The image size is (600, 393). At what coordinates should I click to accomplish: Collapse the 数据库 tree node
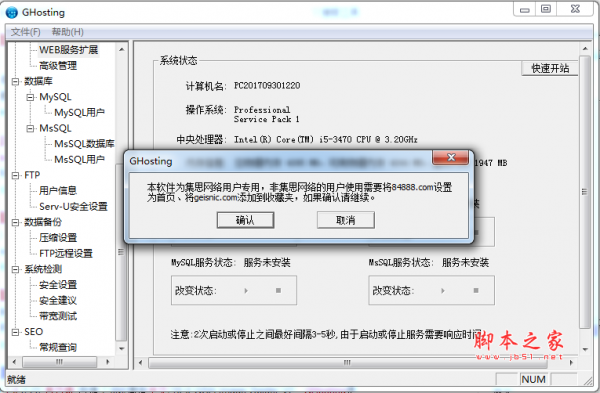point(15,81)
